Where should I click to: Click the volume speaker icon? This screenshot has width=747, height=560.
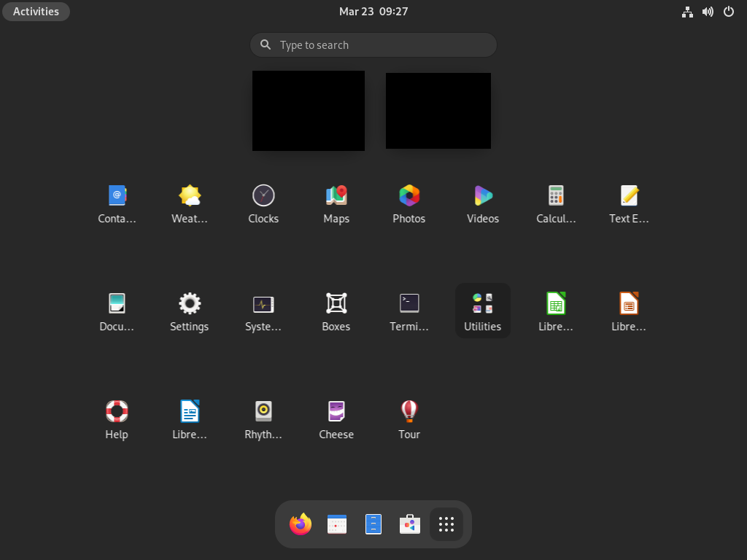(x=708, y=12)
